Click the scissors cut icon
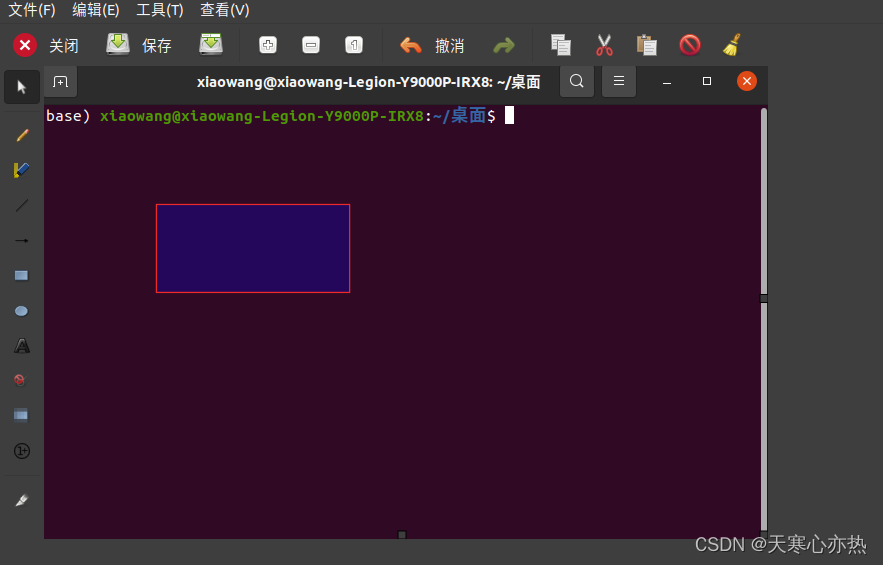This screenshot has height=565, width=883. click(604, 45)
